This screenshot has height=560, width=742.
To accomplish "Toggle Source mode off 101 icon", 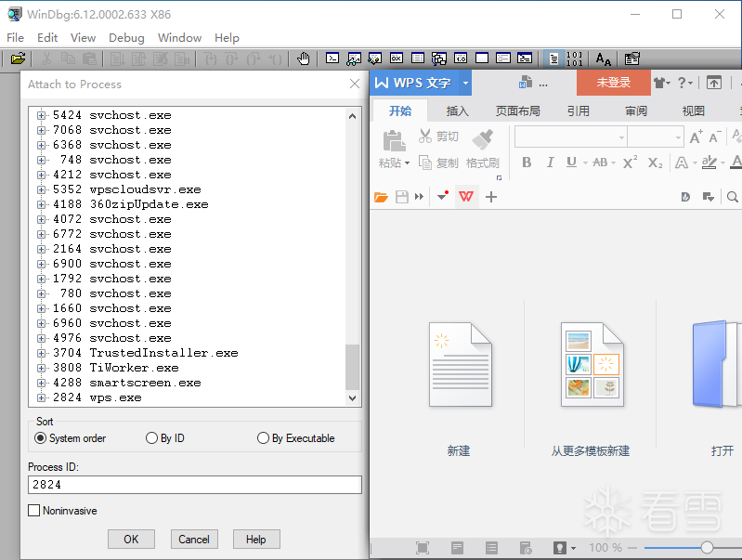I will pos(574,59).
